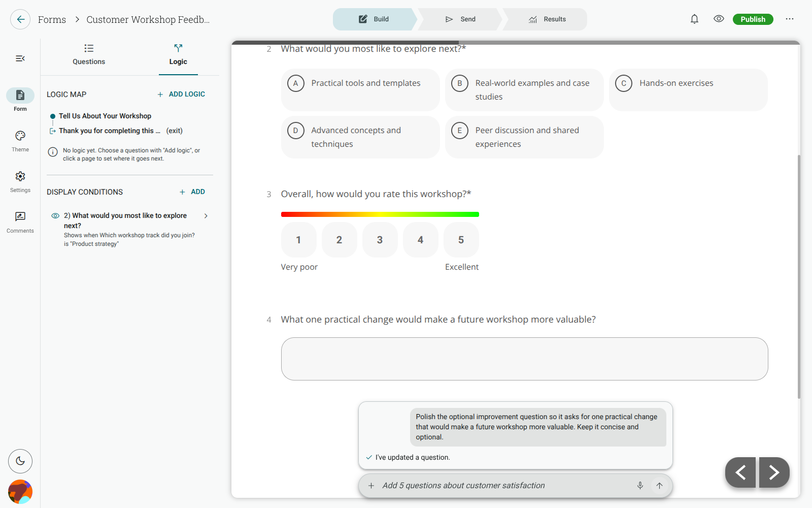The width and height of the screenshot is (812, 508).
Task: Select Tell Us About Your Workshop page
Action: tap(105, 116)
